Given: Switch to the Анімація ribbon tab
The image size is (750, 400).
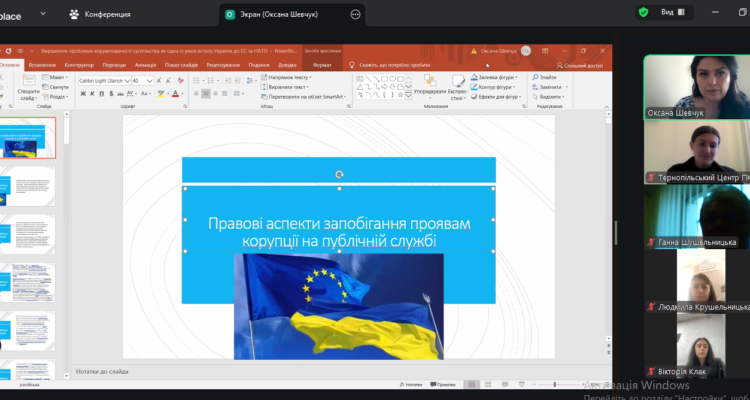Looking at the screenshot, I should pyautogui.click(x=146, y=64).
